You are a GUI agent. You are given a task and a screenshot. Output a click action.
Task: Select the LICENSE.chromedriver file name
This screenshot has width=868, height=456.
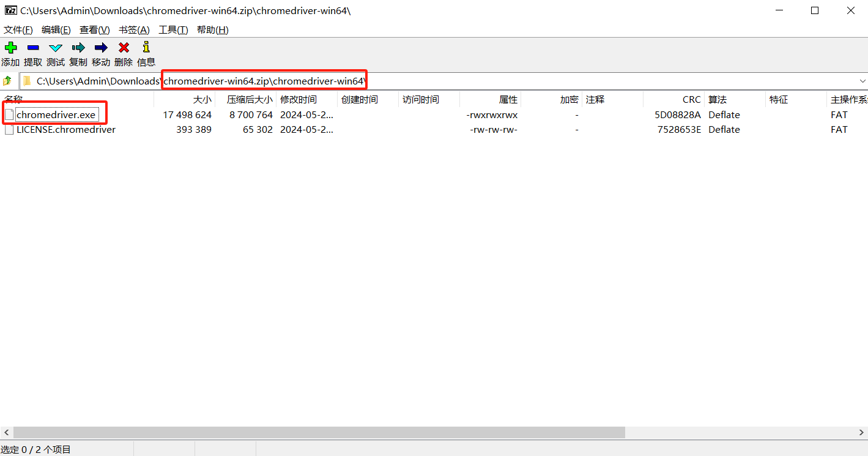pyautogui.click(x=66, y=130)
